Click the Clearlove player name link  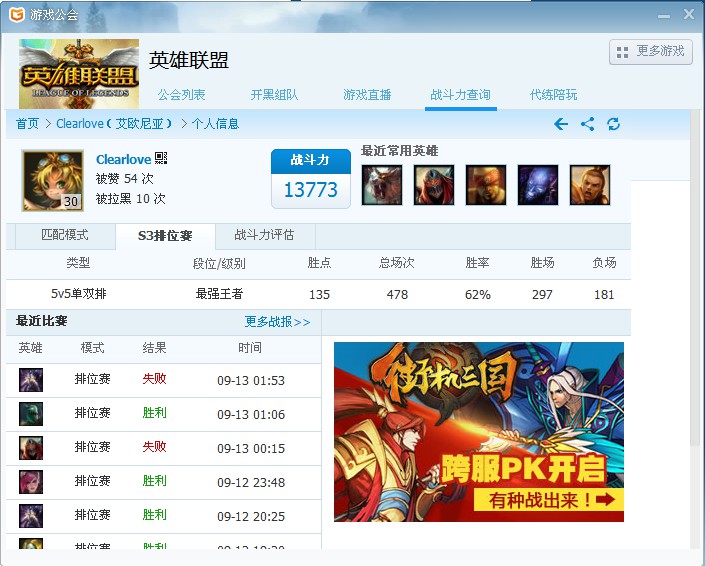123,159
